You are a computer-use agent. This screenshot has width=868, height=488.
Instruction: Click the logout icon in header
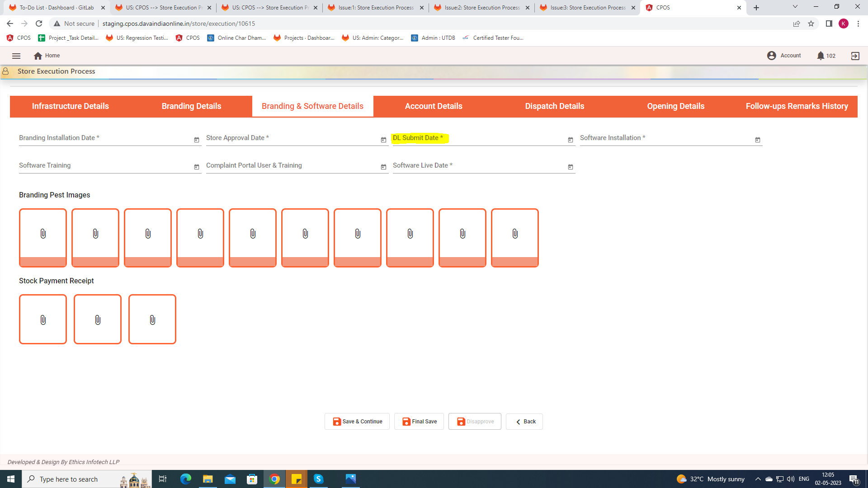[855, 56]
